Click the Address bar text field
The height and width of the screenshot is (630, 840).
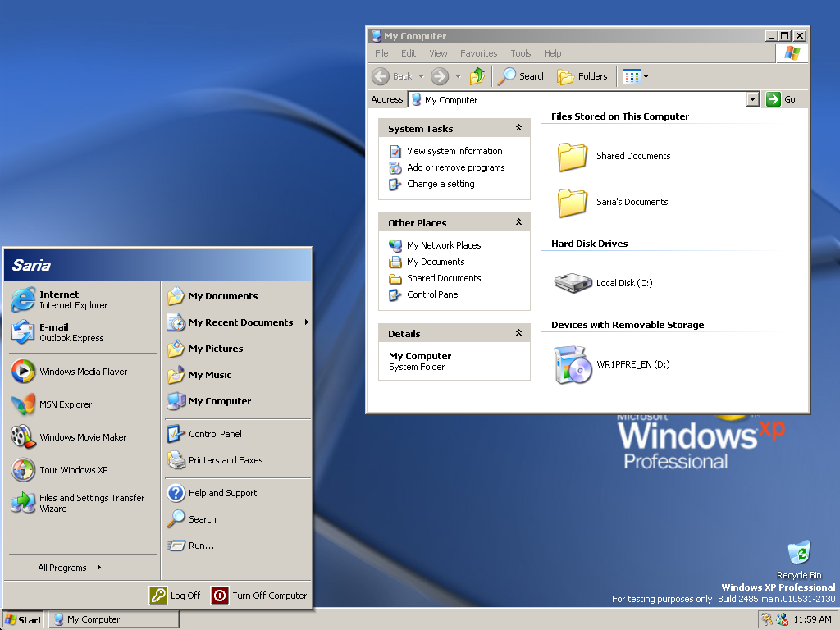582,99
